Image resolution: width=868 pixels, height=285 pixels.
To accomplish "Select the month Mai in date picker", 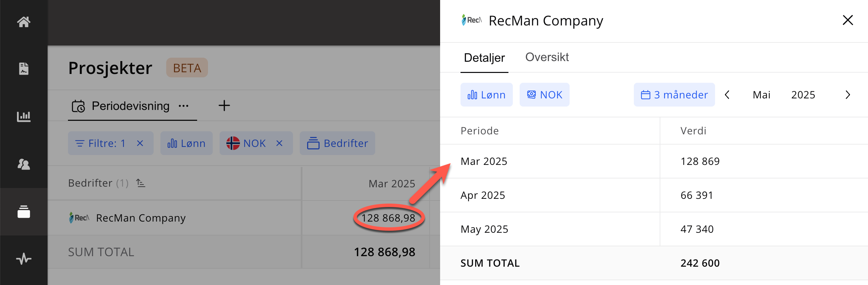I will tap(761, 95).
